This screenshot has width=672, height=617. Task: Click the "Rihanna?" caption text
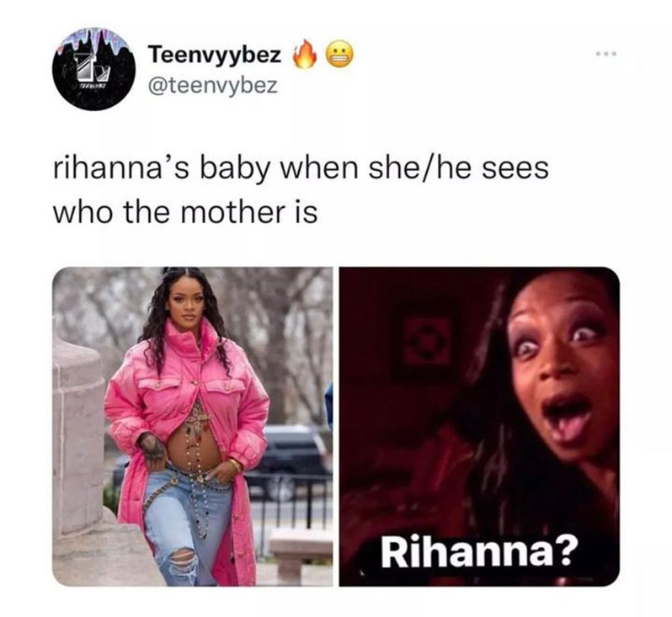point(477,553)
